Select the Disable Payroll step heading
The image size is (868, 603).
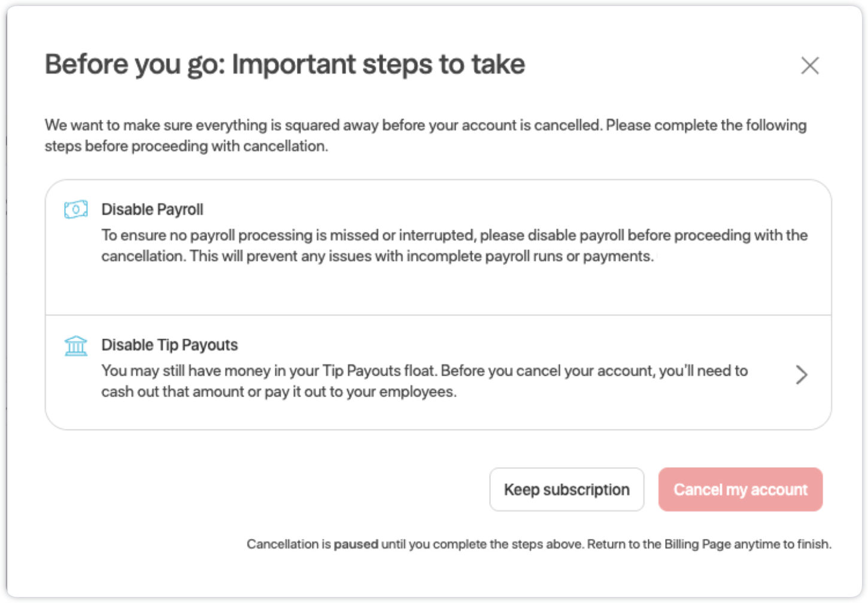152,209
